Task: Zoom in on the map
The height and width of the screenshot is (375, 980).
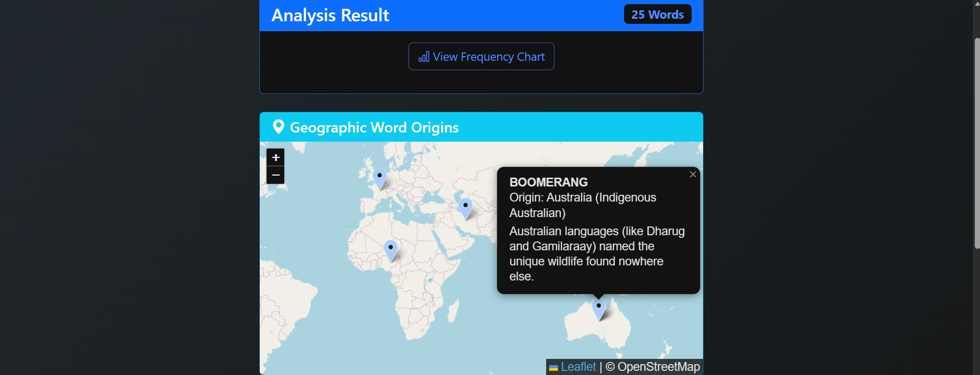Action: [x=275, y=157]
